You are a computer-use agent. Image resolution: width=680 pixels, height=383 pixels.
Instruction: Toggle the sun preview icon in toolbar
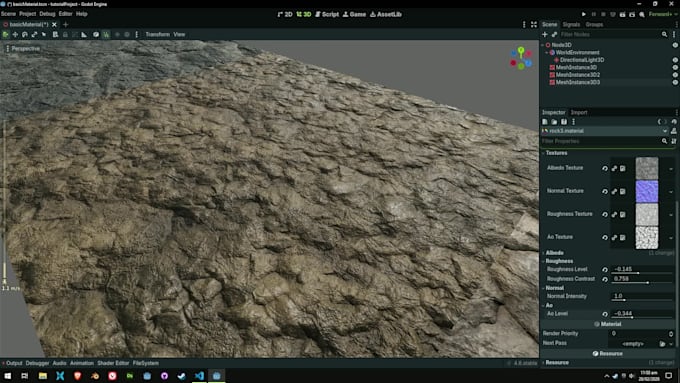click(x=117, y=34)
